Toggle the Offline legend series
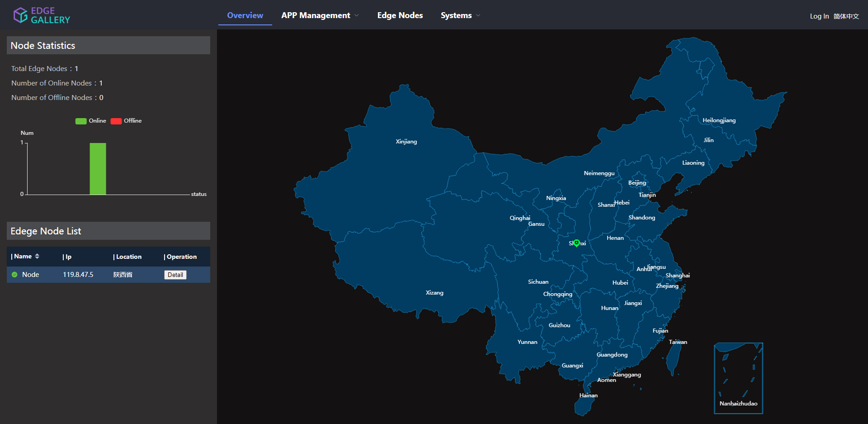 click(x=126, y=121)
